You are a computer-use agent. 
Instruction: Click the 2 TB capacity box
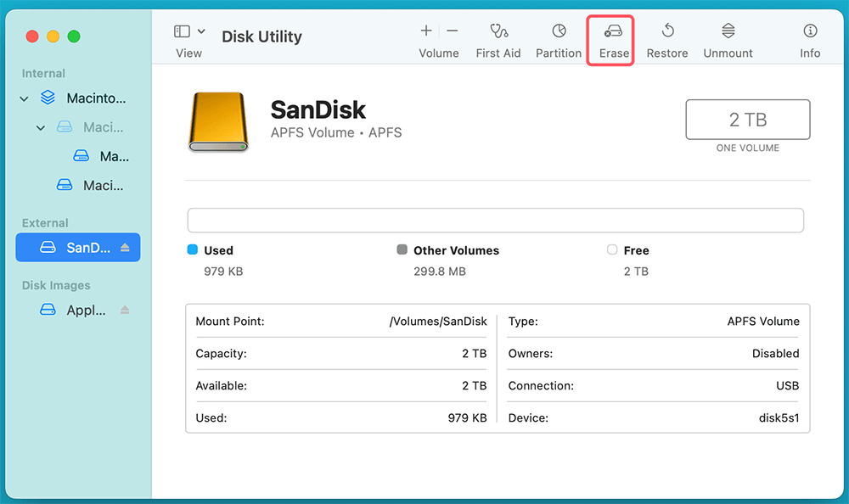pyautogui.click(x=747, y=120)
